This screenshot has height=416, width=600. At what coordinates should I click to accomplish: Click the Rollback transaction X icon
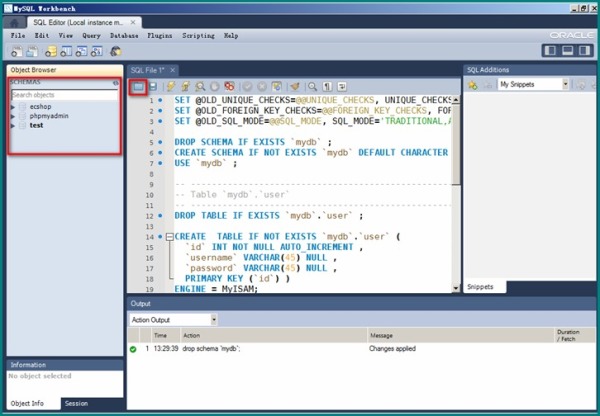point(262,87)
